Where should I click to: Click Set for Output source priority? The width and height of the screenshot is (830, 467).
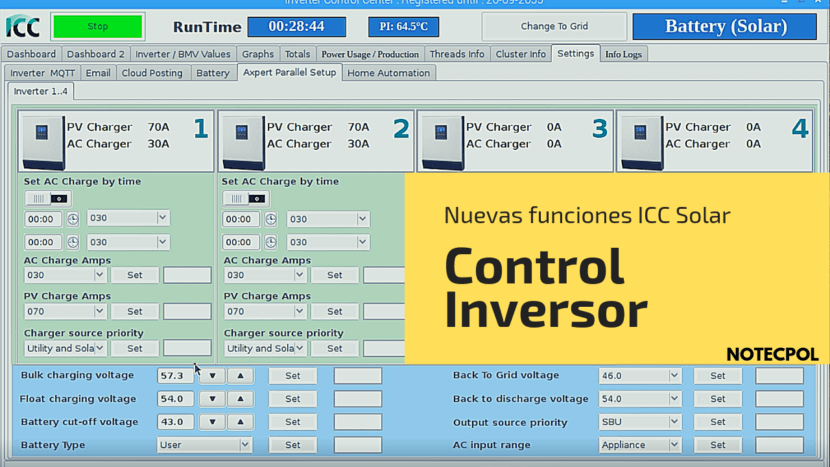coord(718,422)
